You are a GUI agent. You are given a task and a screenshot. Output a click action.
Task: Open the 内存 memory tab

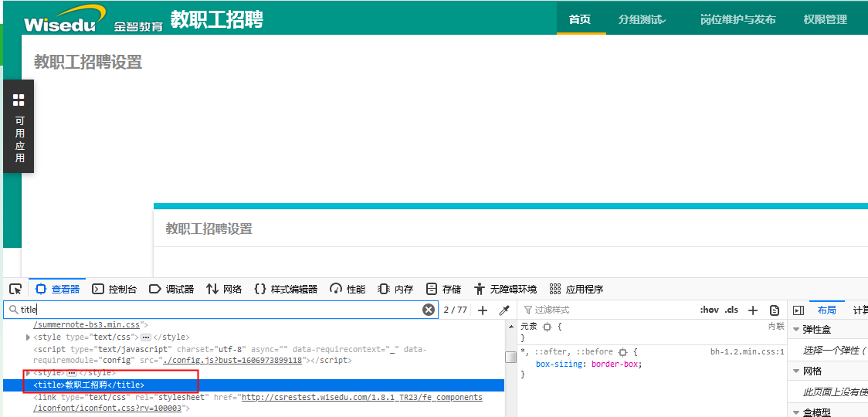tap(395, 289)
